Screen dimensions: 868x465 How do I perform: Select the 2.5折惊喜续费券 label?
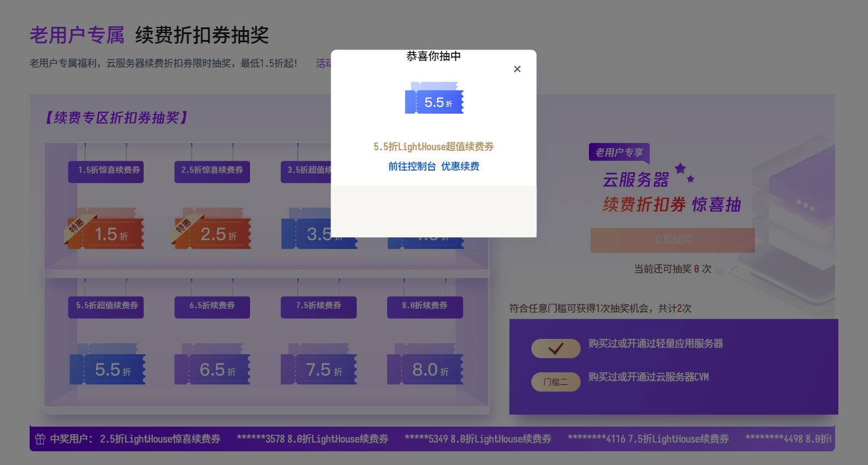click(212, 171)
